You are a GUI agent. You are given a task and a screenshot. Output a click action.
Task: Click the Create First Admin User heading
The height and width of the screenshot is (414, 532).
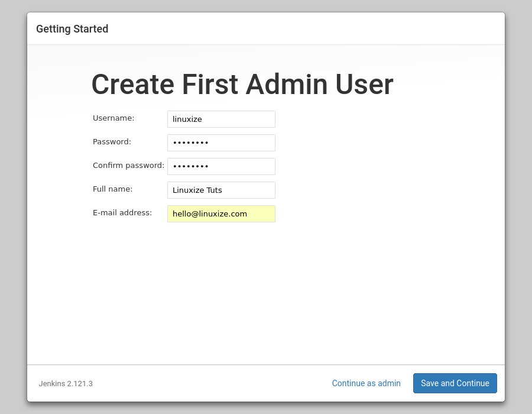242,85
